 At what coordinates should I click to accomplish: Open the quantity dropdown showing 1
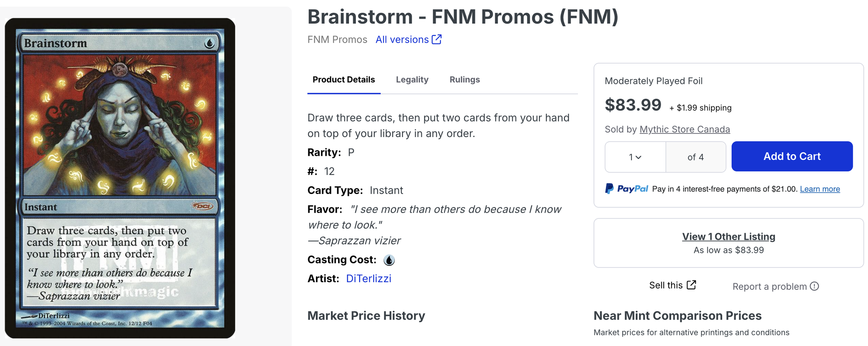click(635, 157)
